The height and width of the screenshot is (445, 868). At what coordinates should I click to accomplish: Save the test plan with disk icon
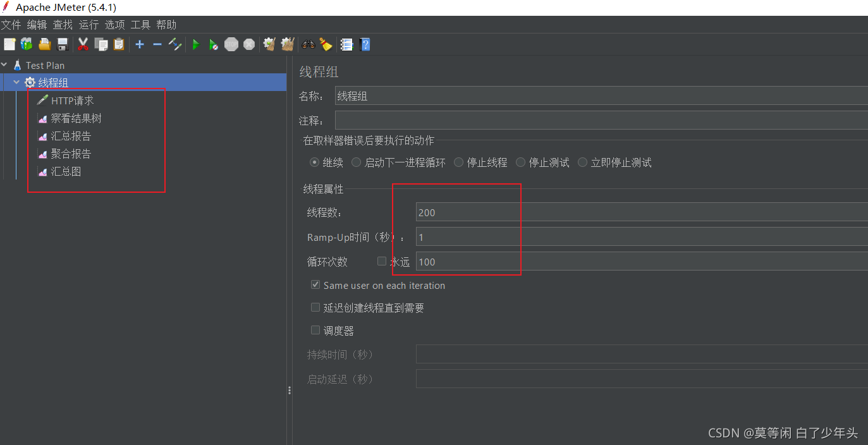[61, 44]
